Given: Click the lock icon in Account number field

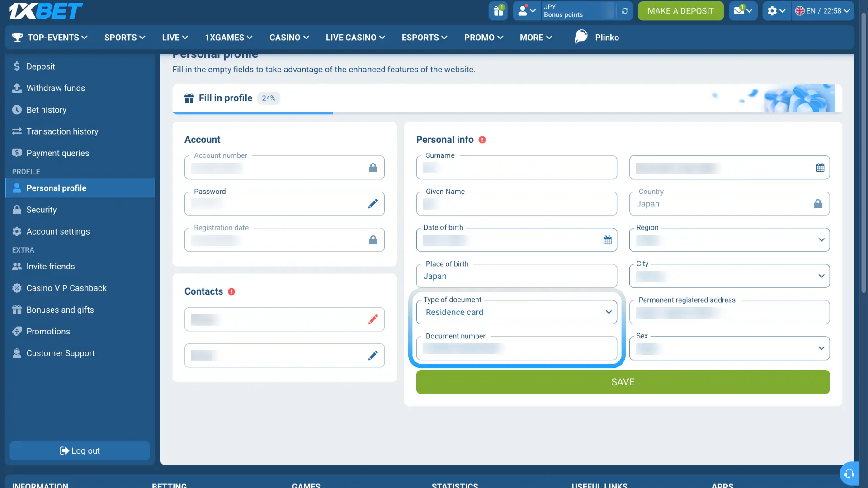Looking at the screenshot, I should [373, 168].
